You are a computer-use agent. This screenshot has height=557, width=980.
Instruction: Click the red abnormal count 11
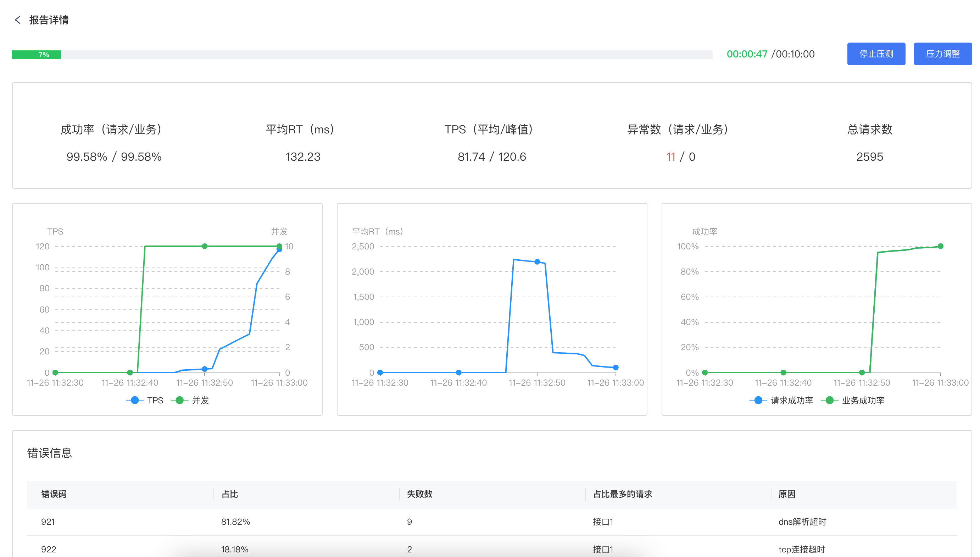point(670,157)
